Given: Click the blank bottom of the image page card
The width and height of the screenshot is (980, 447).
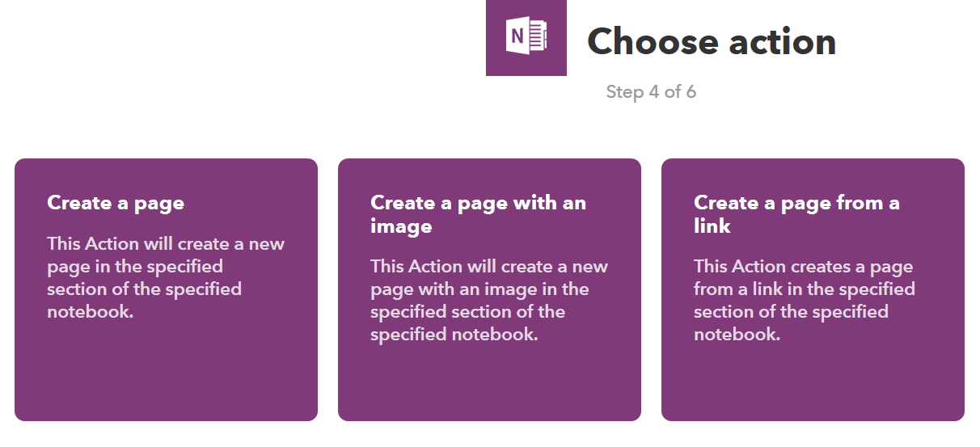Looking at the screenshot, I should [x=489, y=384].
